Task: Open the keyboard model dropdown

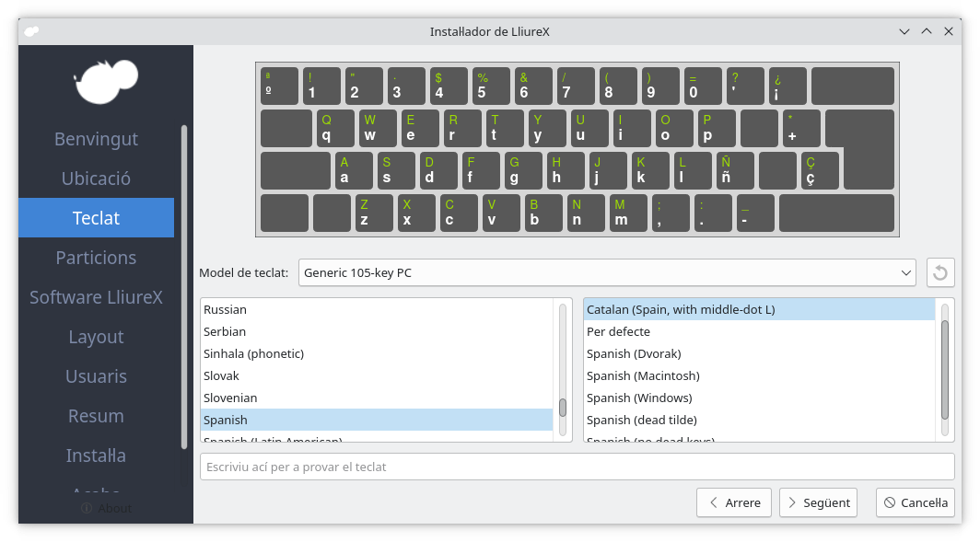Action: tap(606, 272)
